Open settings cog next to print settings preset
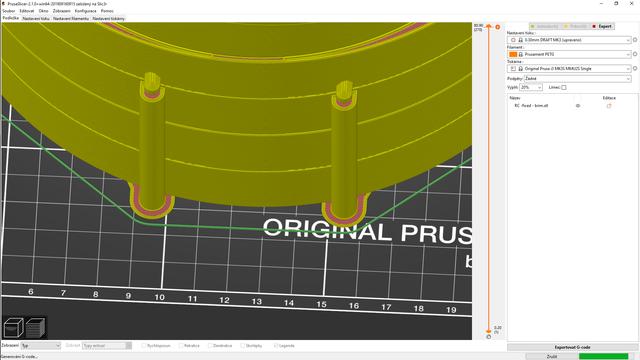Image resolution: width=640 pixels, height=360 pixels. tap(635, 40)
